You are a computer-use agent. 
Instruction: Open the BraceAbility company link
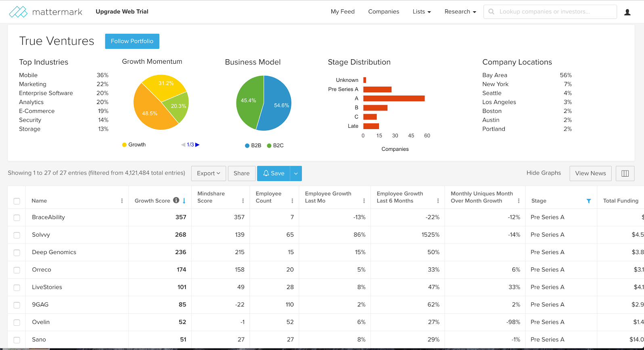(x=48, y=217)
